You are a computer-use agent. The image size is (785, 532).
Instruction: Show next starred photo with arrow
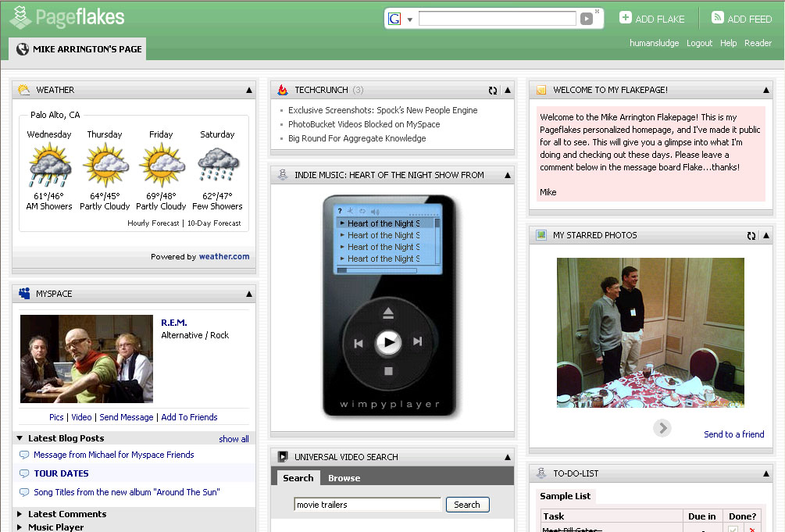tap(662, 427)
